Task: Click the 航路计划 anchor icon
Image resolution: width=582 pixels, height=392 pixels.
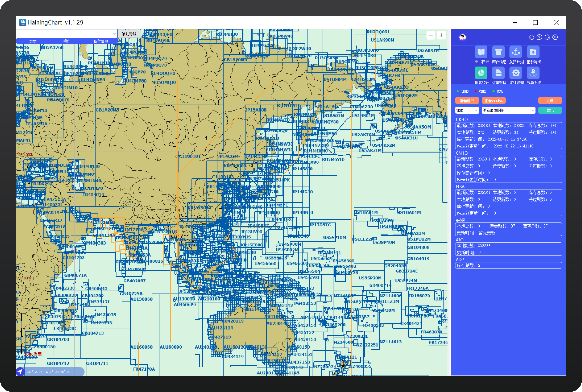Action: [x=516, y=52]
